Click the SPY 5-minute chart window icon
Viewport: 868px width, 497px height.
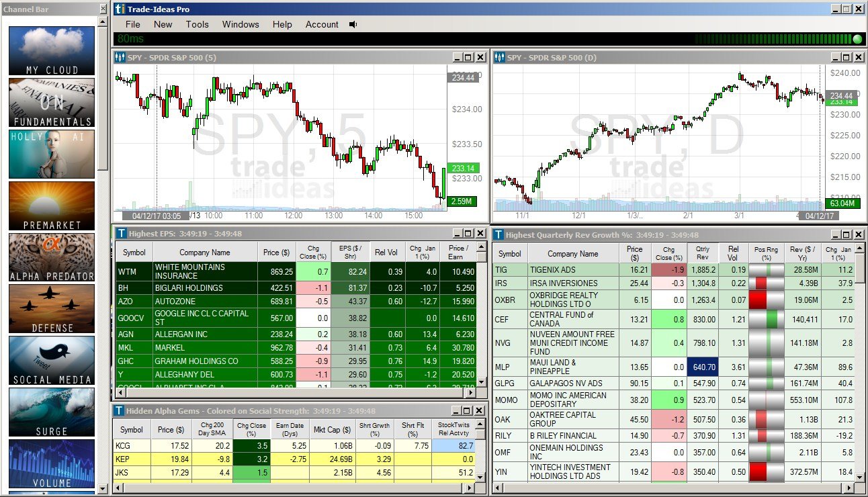[120, 58]
